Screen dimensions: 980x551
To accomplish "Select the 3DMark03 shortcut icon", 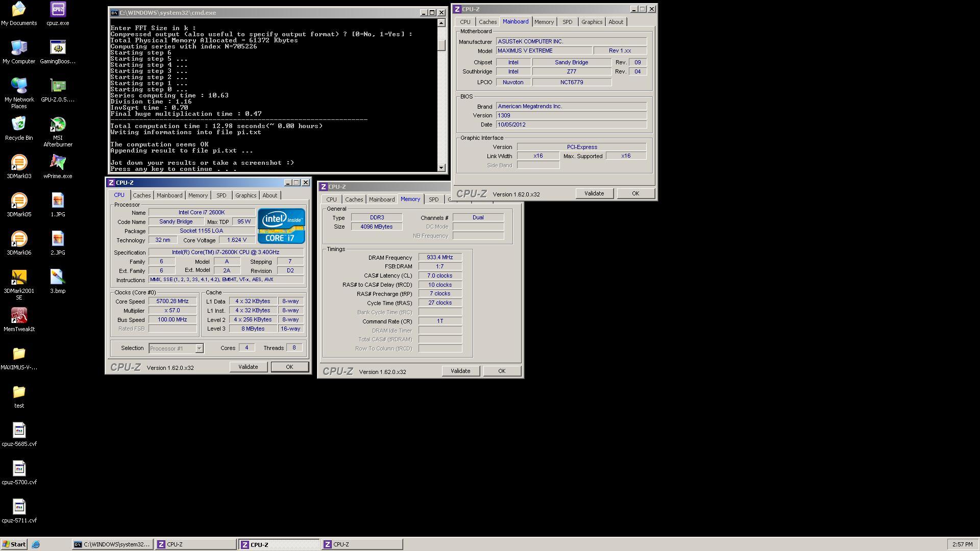I will pyautogui.click(x=19, y=167).
